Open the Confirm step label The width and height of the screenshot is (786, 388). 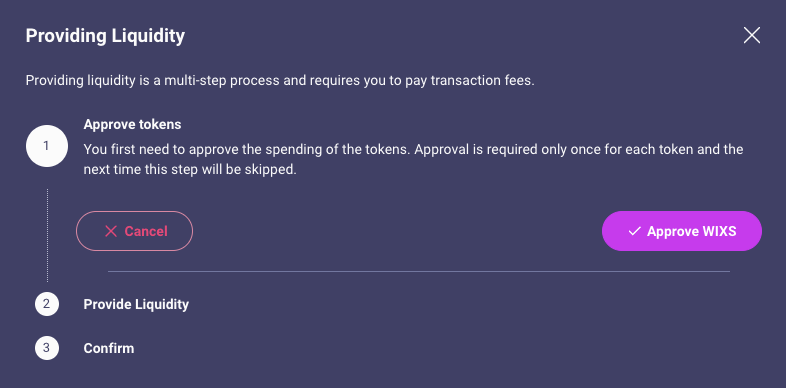(109, 348)
